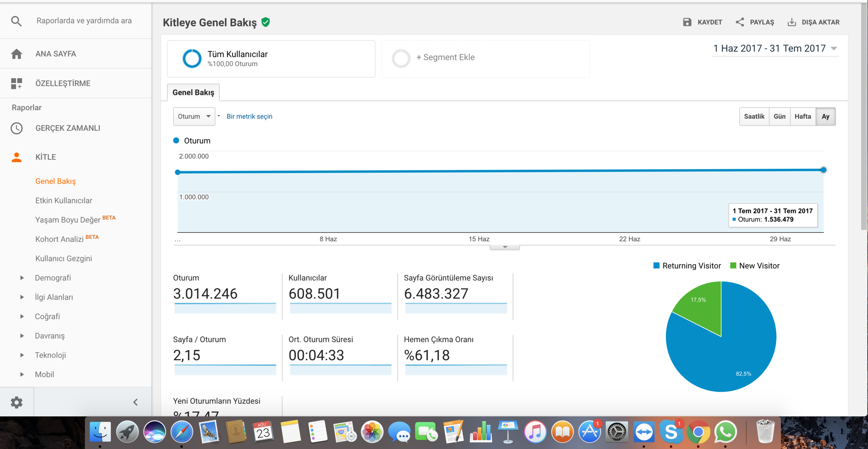
Task: Click the Sayfa / Oturum value 2,15
Action: pyautogui.click(x=187, y=355)
